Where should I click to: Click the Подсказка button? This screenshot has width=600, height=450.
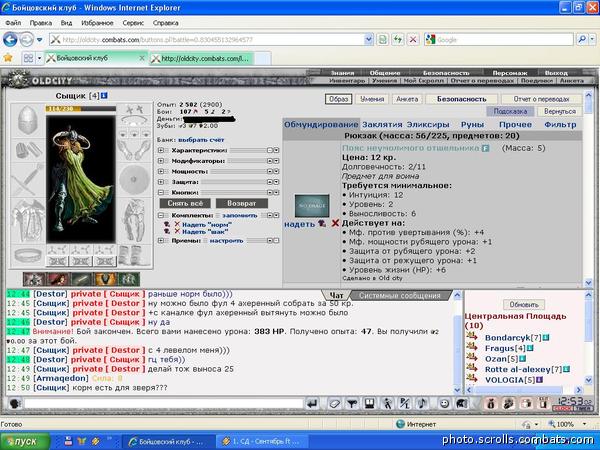[x=510, y=111]
